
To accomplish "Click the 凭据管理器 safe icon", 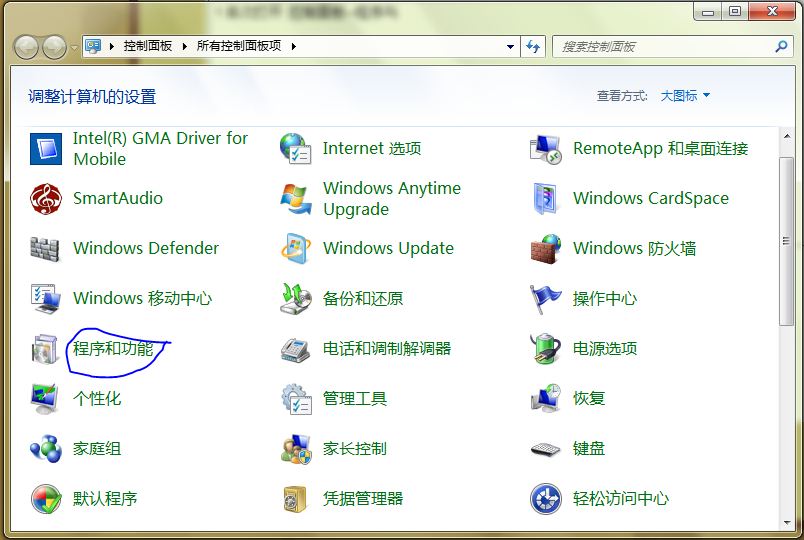I will coord(295,499).
